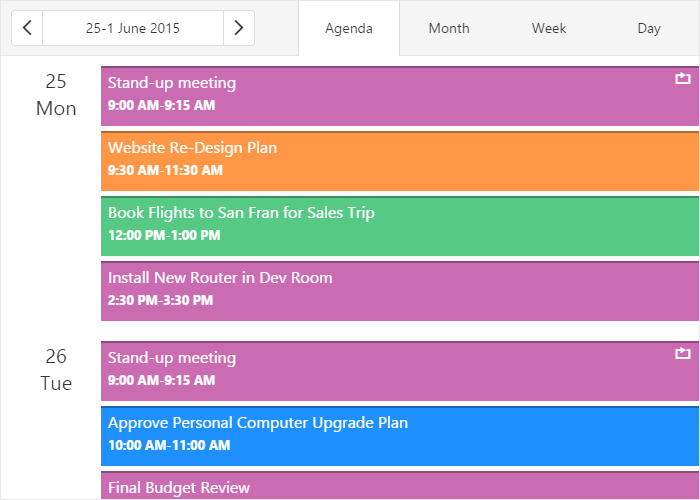Go to next date range arrow
This screenshot has height=500, width=700.
pos(238,28)
